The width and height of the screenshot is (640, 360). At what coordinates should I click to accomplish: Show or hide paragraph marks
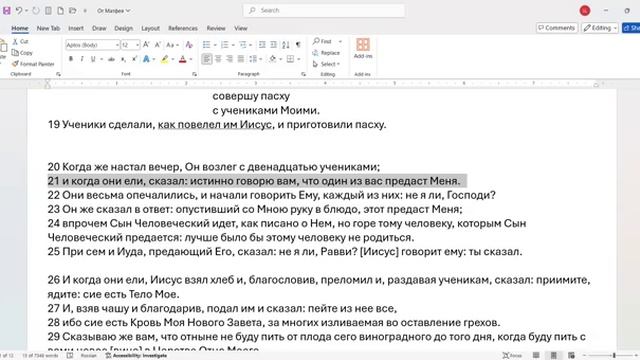coord(298,44)
